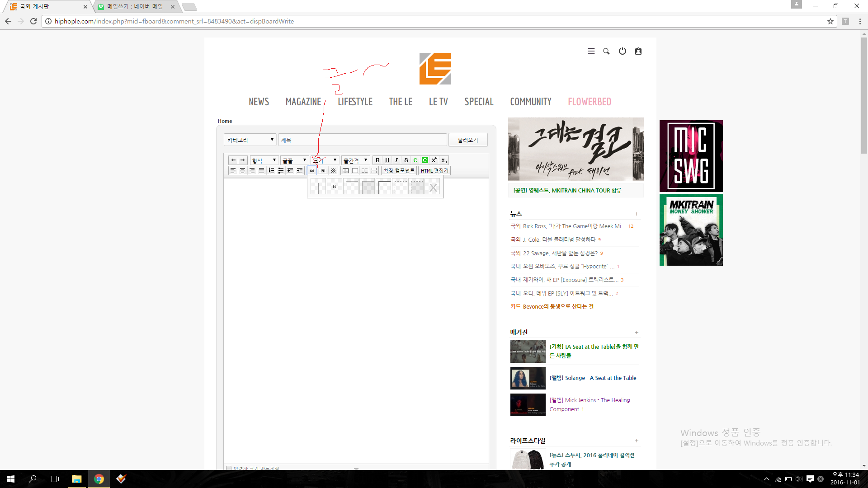Click the undo arrow in editor toolbar

tap(233, 160)
